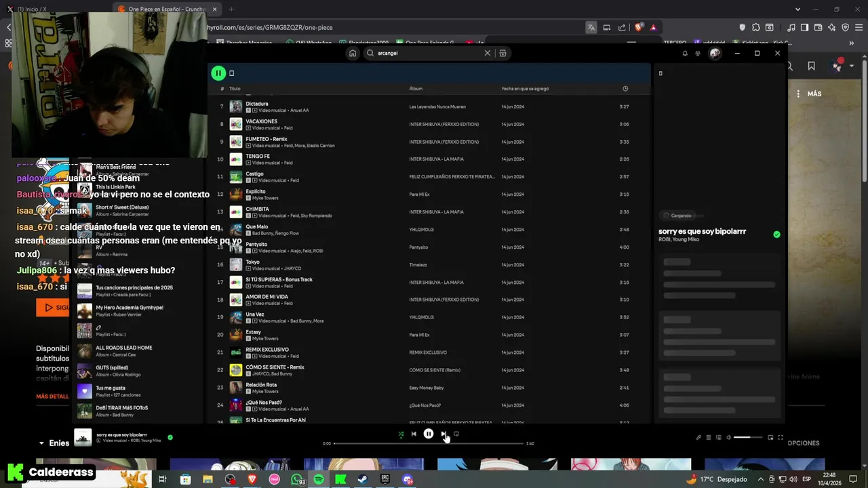This screenshot has height=488, width=868.
Task: Open the play queue icon
Action: (x=709, y=437)
